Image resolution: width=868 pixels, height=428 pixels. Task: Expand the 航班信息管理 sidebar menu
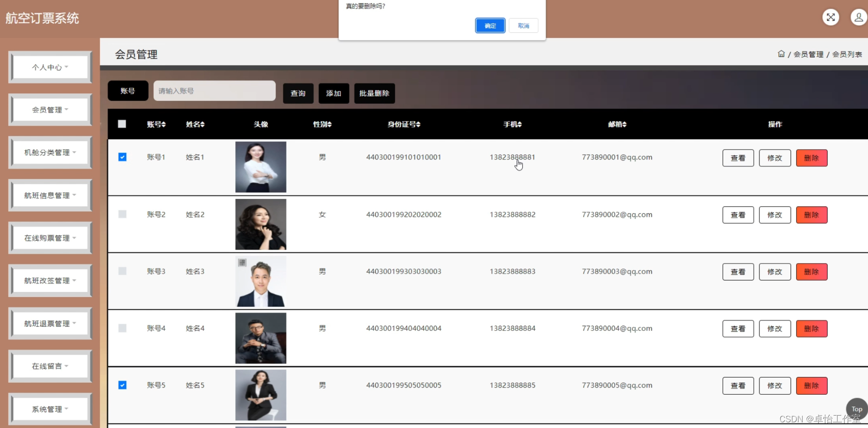tap(50, 195)
